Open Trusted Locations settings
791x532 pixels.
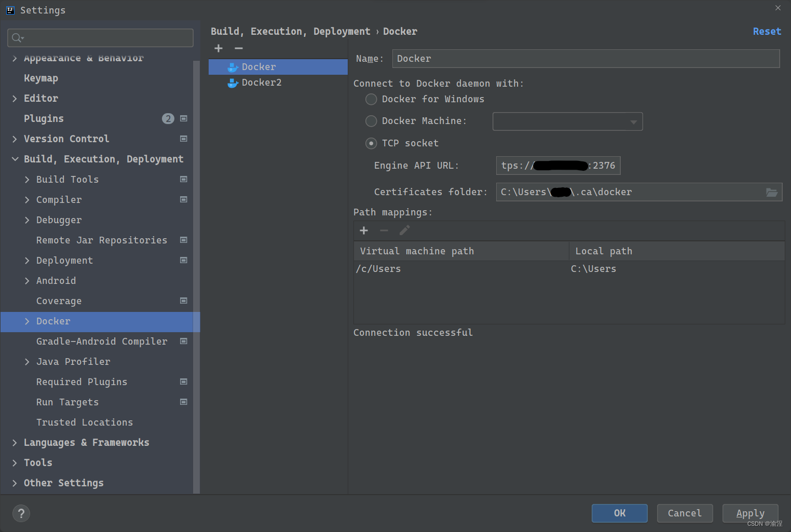tap(85, 422)
